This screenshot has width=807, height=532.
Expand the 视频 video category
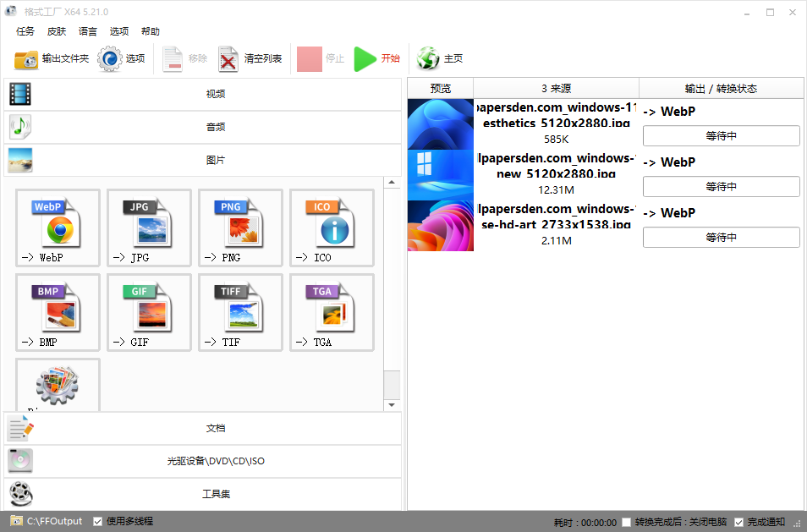coord(216,93)
